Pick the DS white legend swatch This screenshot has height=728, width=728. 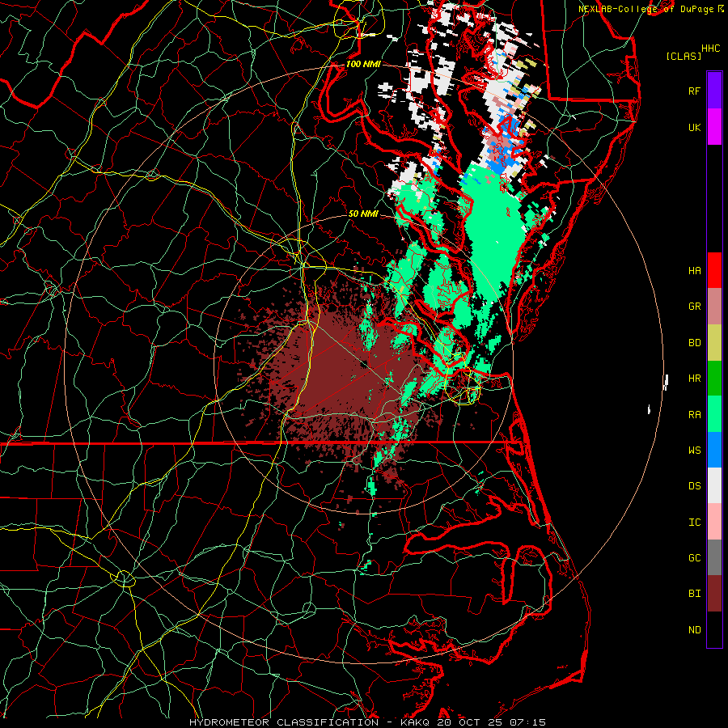coord(714,485)
